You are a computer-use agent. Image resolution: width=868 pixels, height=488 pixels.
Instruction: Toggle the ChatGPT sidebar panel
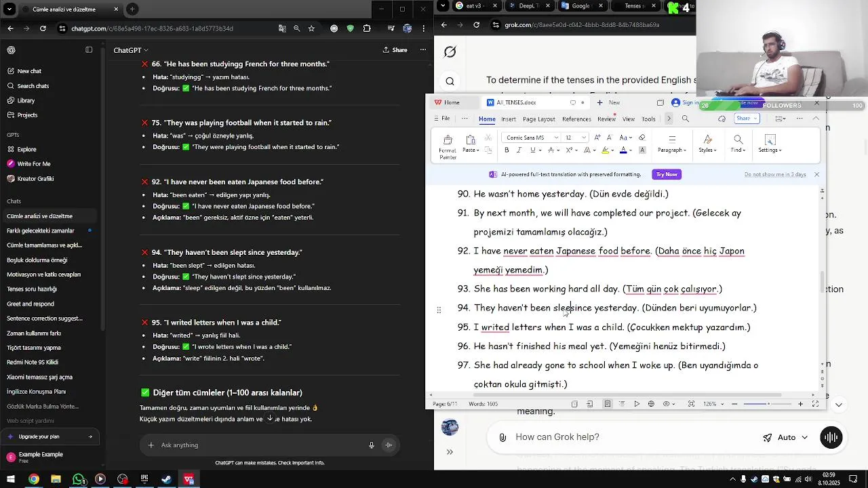pyautogui.click(x=89, y=50)
